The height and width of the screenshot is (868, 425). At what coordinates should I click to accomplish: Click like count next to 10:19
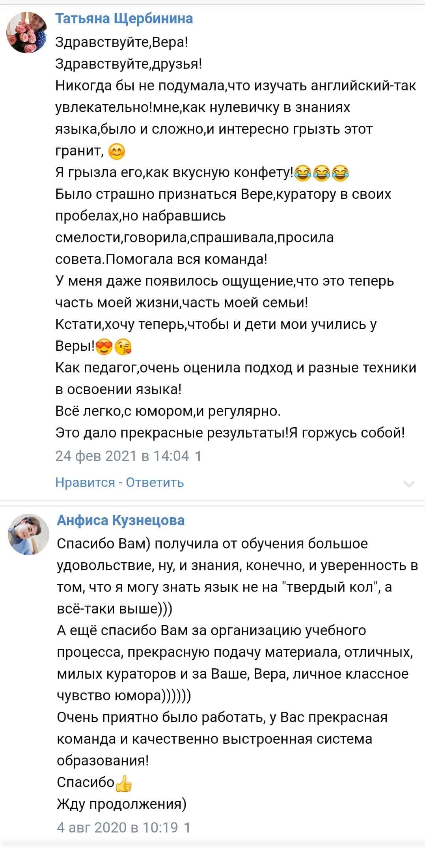tap(188, 827)
